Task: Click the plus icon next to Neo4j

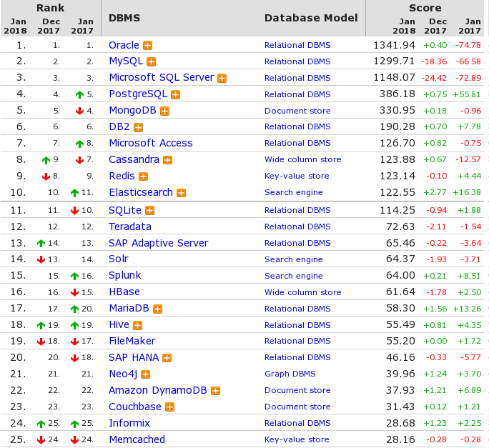Action: (x=145, y=374)
